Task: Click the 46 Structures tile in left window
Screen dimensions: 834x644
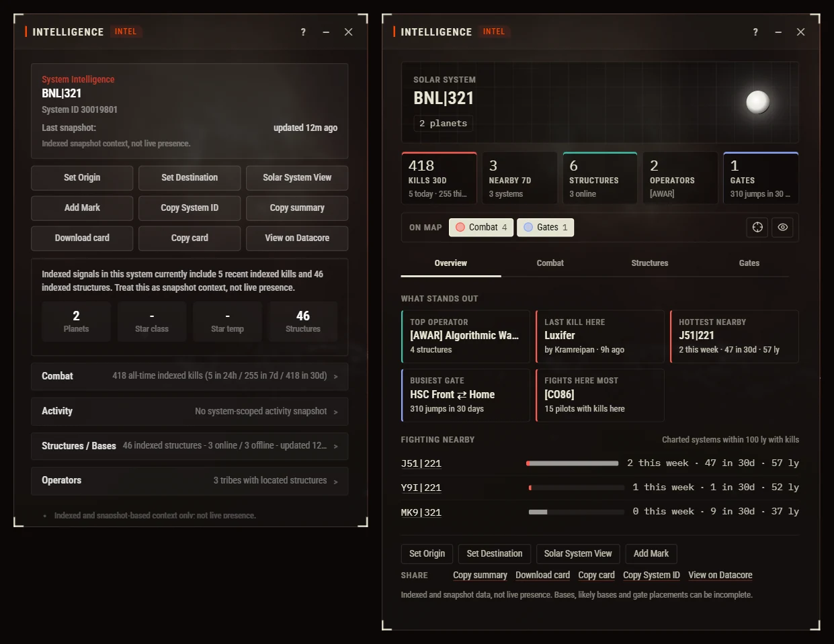Action: [x=303, y=322]
